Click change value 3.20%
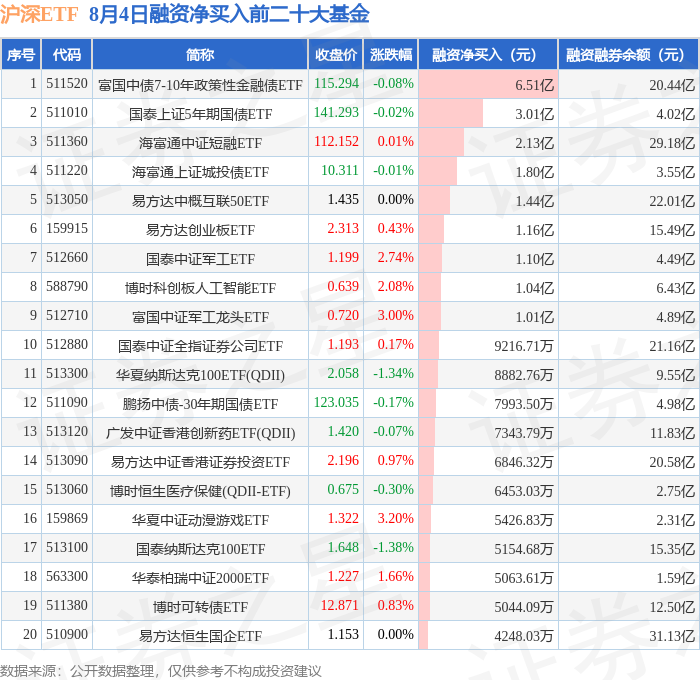700x680 pixels. [395, 519]
